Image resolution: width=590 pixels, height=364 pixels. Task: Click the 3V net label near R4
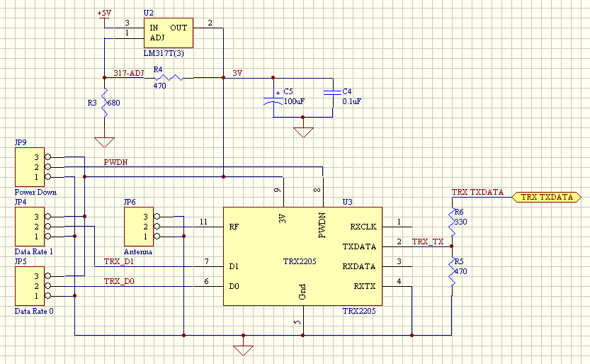click(237, 73)
